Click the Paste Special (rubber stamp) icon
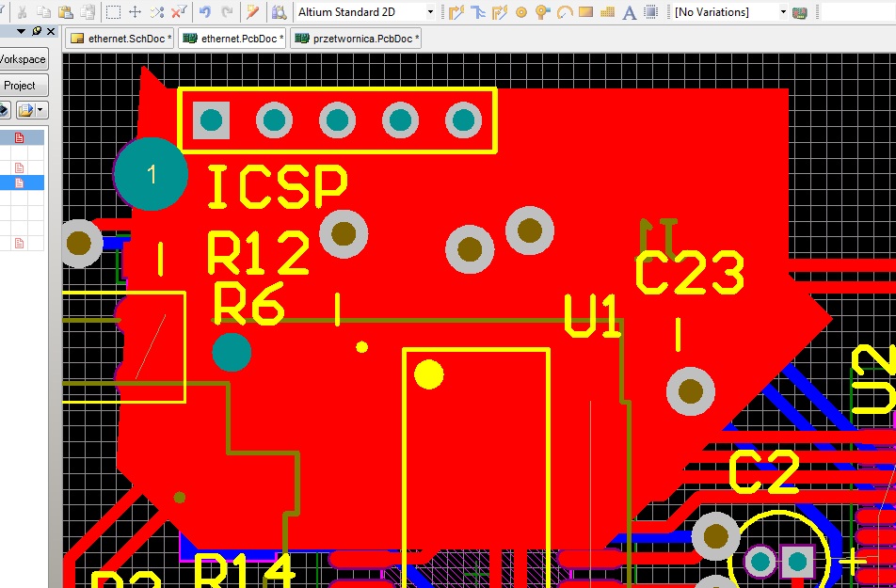The width and height of the screenshot is (896, 588). point(88,11)
